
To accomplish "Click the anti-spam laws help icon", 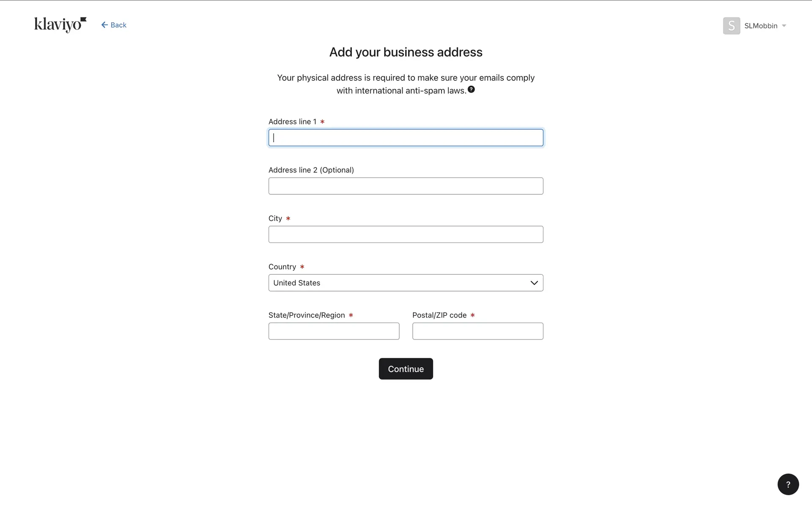I will click(x=471, y=89).
